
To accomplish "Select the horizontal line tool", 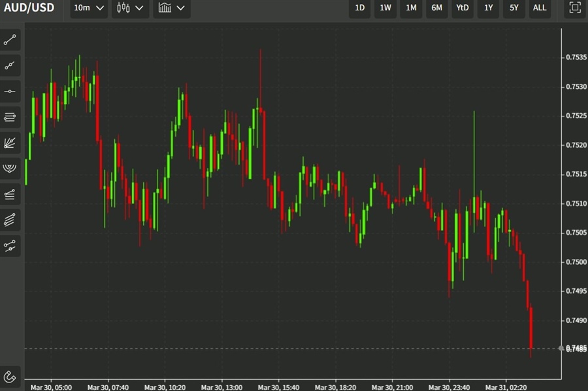I will (10, 91).
